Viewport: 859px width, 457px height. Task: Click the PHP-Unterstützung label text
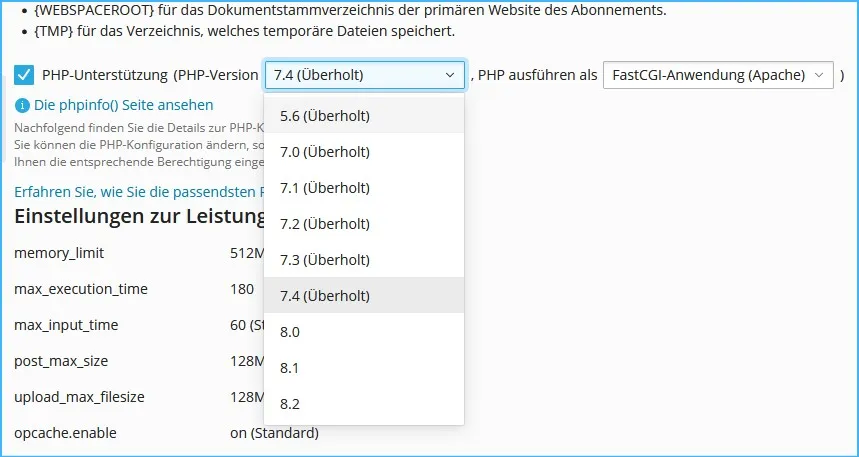tap(105, 75)
